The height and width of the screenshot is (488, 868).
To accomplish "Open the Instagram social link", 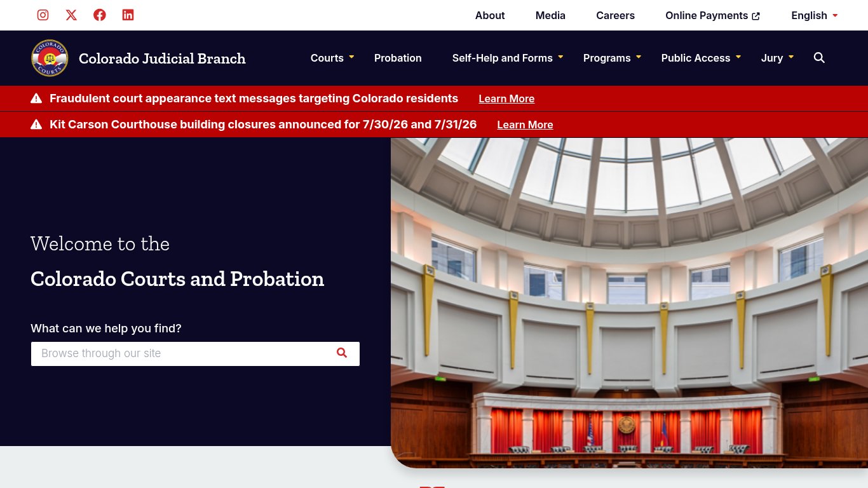I will (x=43, y=15).
